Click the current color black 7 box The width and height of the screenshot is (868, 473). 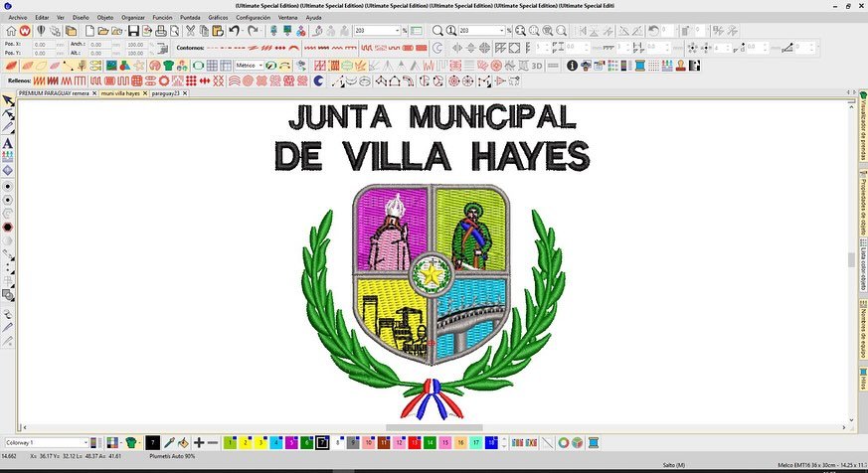pos(153,442)
